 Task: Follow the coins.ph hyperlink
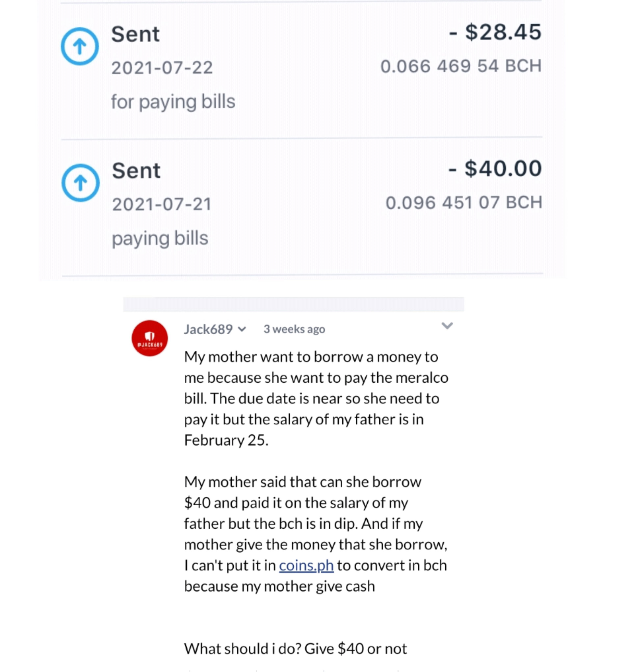[306, 565]
